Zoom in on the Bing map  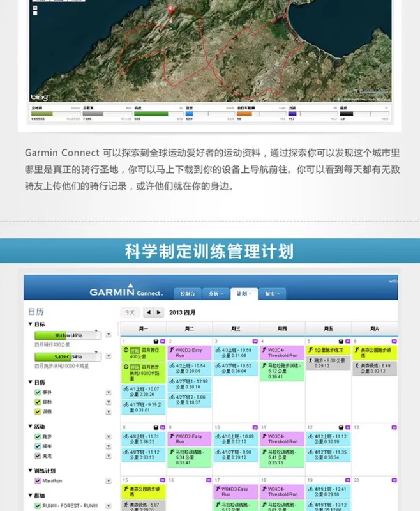35,8
